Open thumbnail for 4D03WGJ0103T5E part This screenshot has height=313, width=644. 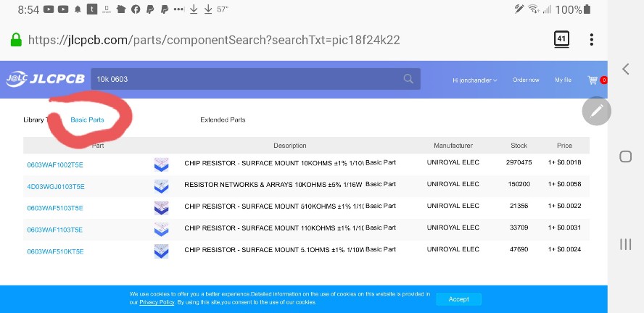161,186
